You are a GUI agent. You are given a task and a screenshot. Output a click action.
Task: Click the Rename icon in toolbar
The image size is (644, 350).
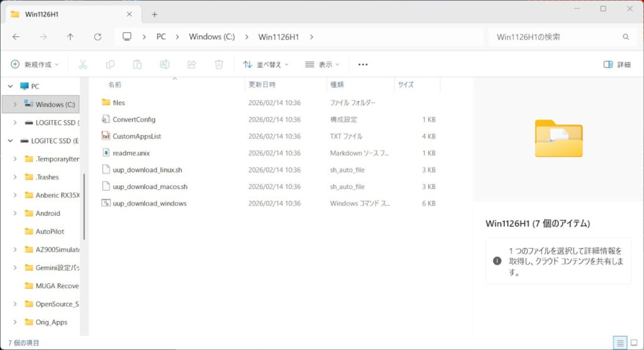(164, 64)
